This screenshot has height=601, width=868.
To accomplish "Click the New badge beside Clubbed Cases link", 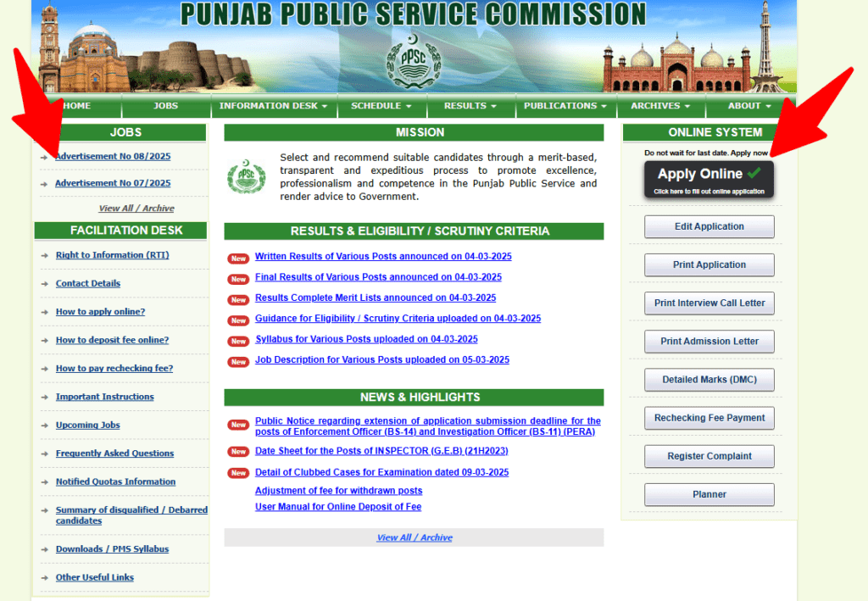I will (238, 473).
